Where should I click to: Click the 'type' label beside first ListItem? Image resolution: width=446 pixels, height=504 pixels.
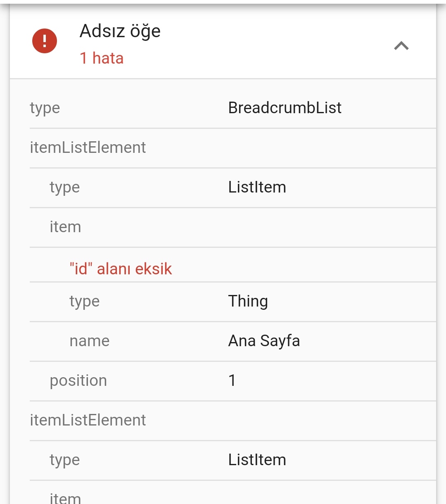(x=65, y=188)
